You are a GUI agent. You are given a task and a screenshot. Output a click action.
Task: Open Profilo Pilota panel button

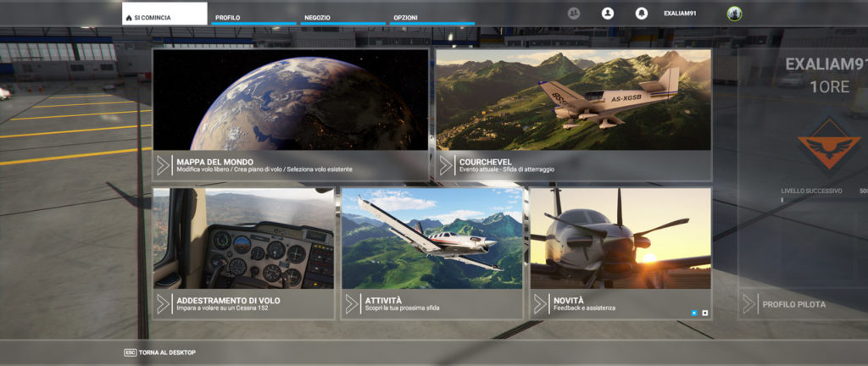(804, 304)
